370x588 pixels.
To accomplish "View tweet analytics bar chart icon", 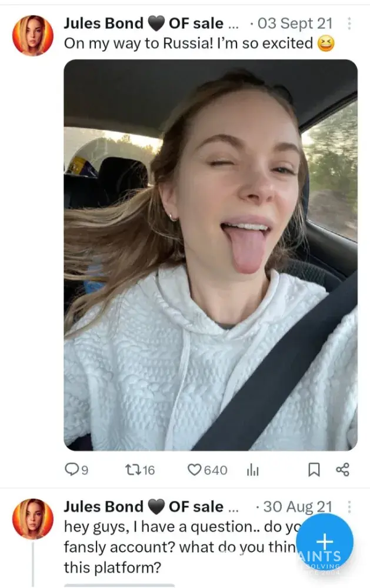I will pos(253,469).
